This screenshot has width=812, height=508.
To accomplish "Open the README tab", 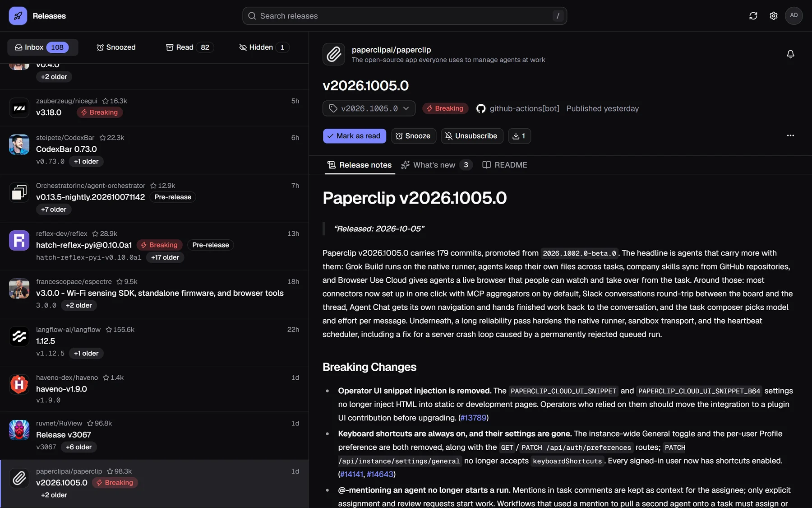I will click(505, 165).
